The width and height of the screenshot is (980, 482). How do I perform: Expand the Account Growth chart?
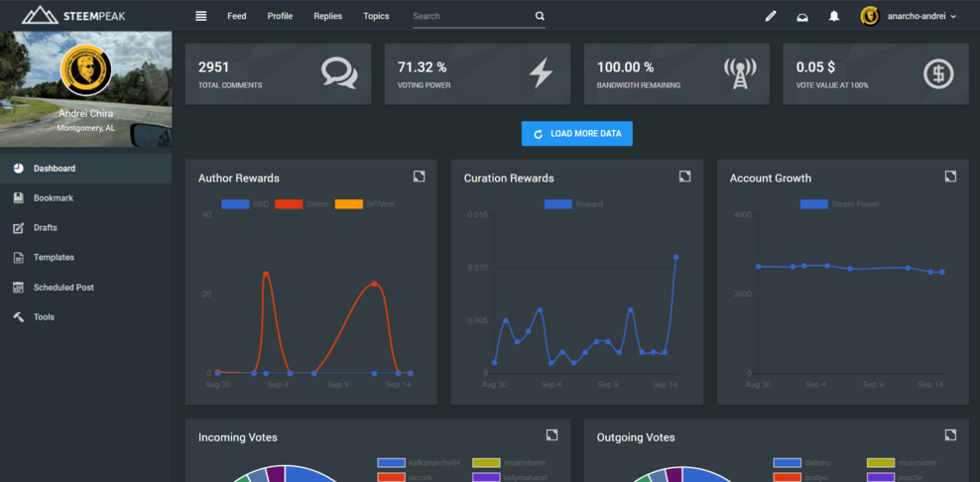(950, 177)
